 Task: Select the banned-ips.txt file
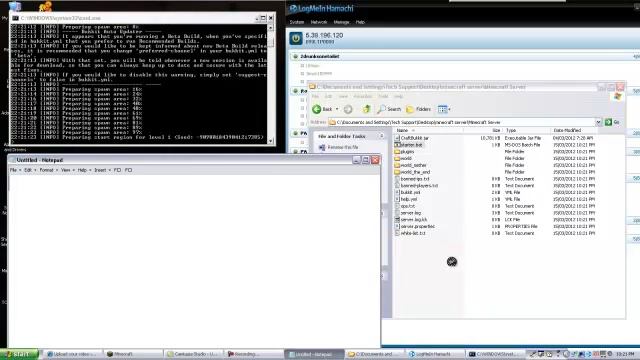click(x=412, y=179)
